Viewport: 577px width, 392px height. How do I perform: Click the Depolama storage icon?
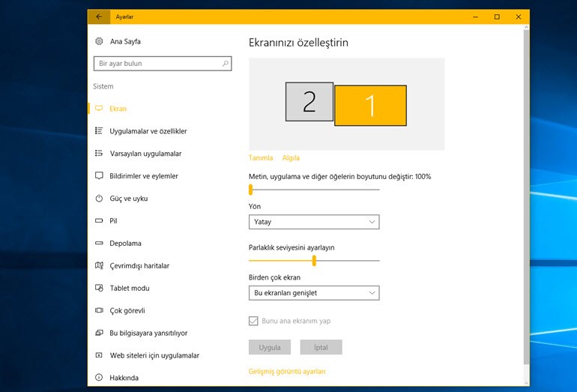(99, 244)
